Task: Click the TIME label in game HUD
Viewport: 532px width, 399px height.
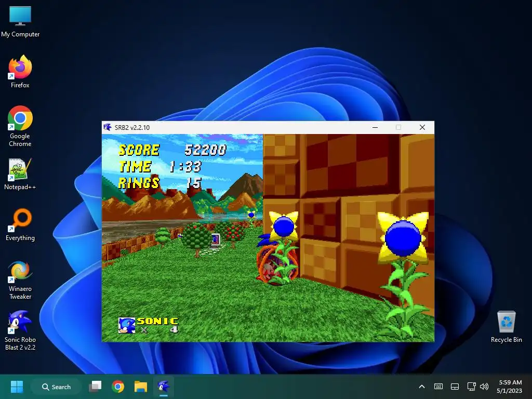Action: pos(136,167)
